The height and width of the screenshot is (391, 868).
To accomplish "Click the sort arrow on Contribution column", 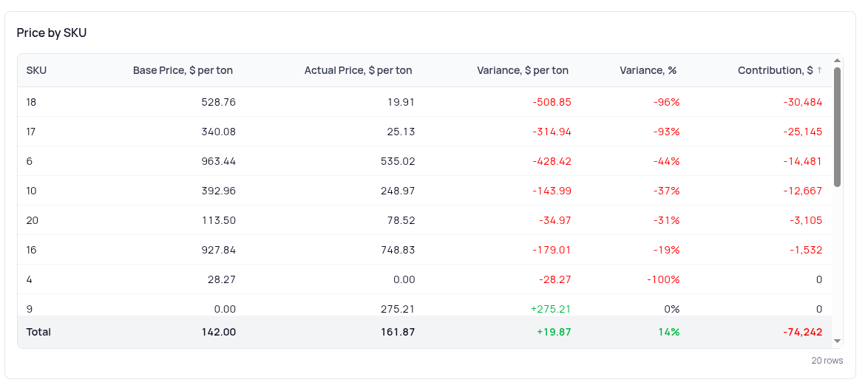I will coord(819,70).
